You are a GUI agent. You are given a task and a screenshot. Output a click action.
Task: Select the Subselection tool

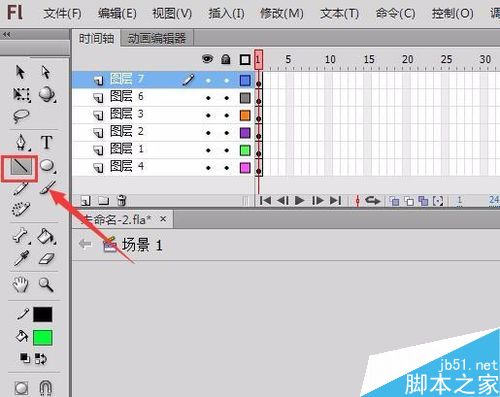coord(46,72)
